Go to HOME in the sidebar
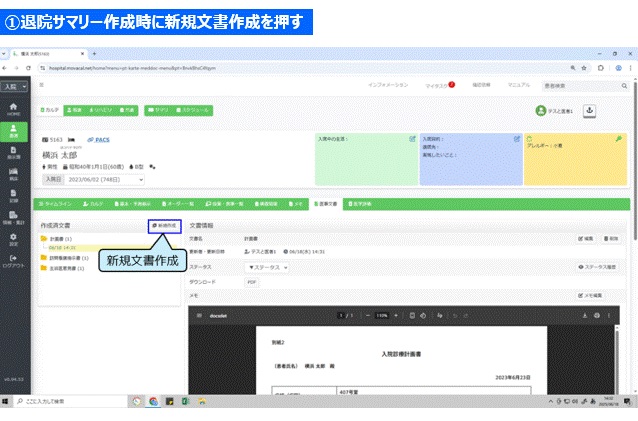Screen dimensions: 638x421 pos(13,109)
